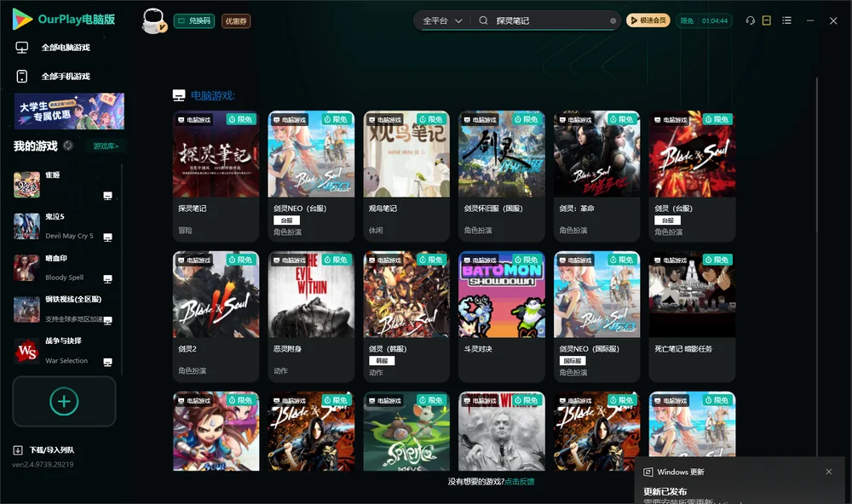Click the PC icon on the 钢铁视线 row
Image resolution: width=852 pixels, height=504 pixels.
click(x=107, y=320)
